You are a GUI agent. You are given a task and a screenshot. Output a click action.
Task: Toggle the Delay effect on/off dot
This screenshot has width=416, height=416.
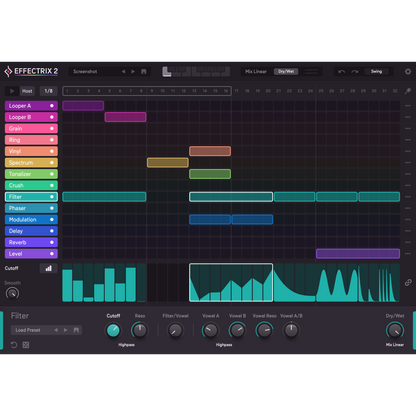tap(52, 231)
